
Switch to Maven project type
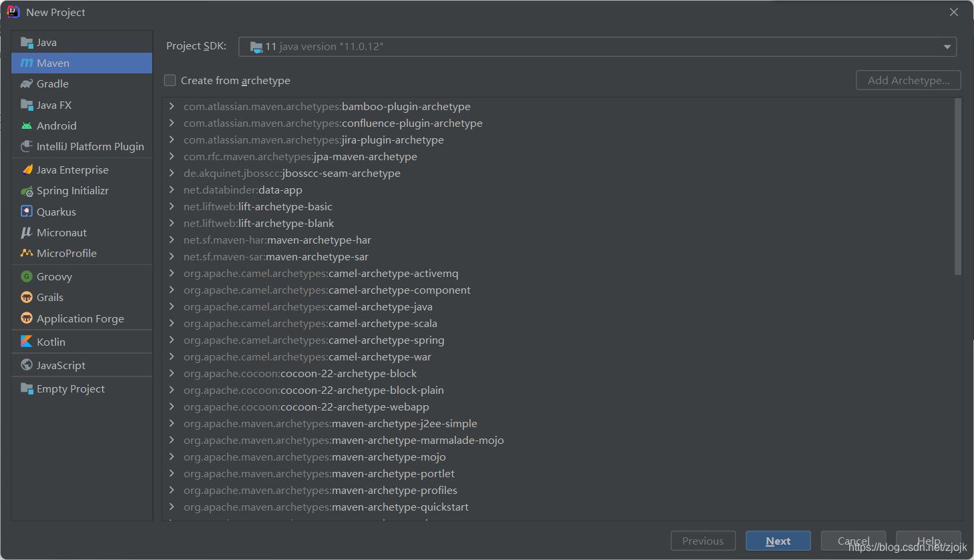(81, 63)
